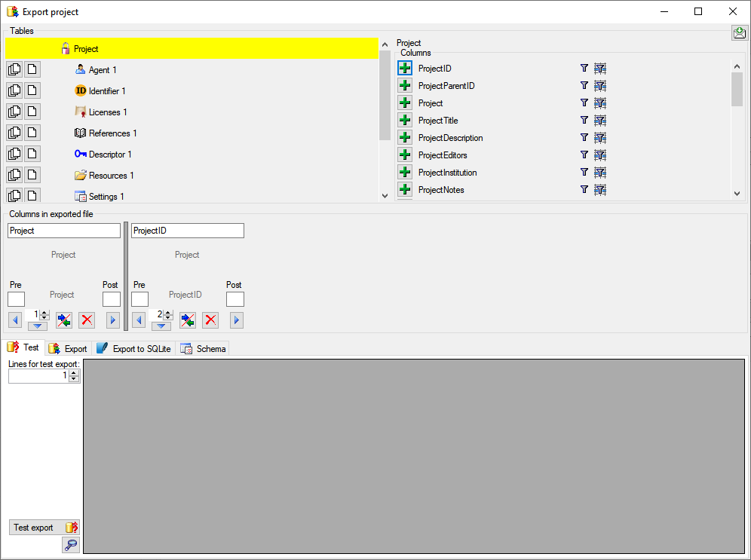Add dependent copy of Licenses 1 table
This screenshot has height=560, width=751.
click(x=32, y=112)
